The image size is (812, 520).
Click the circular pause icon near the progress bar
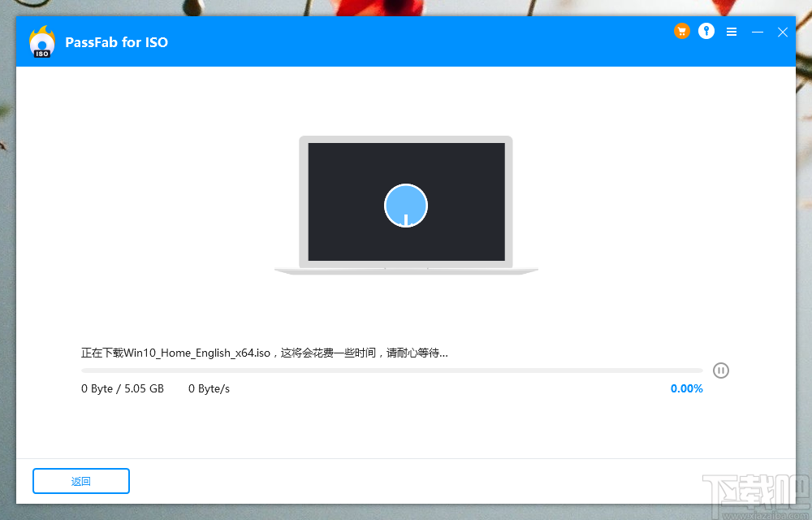coord(721,370)
